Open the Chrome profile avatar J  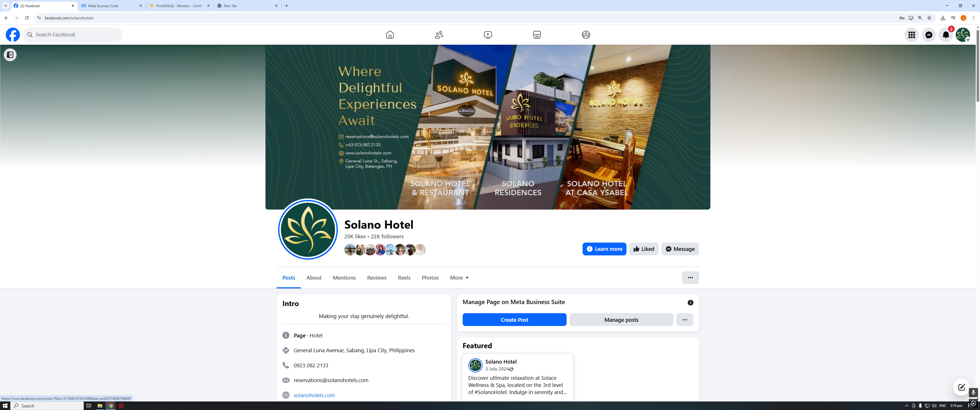coord(963,18)
